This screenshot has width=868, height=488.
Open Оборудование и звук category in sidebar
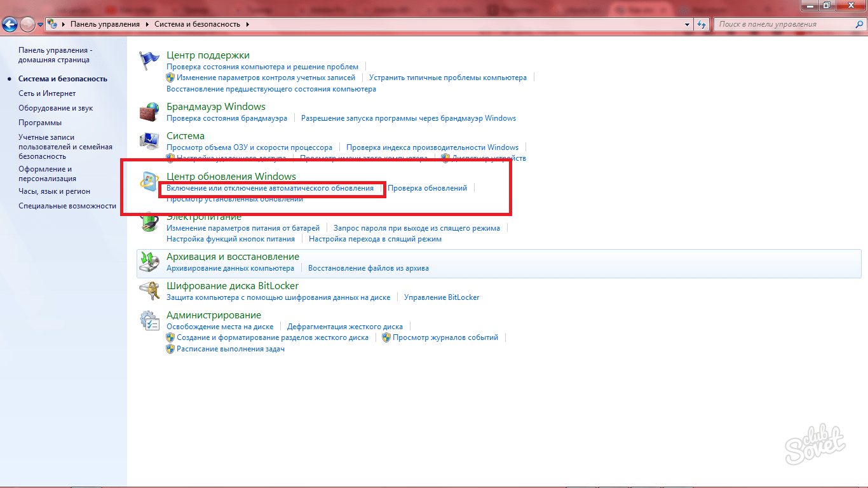tap(56, 108)
